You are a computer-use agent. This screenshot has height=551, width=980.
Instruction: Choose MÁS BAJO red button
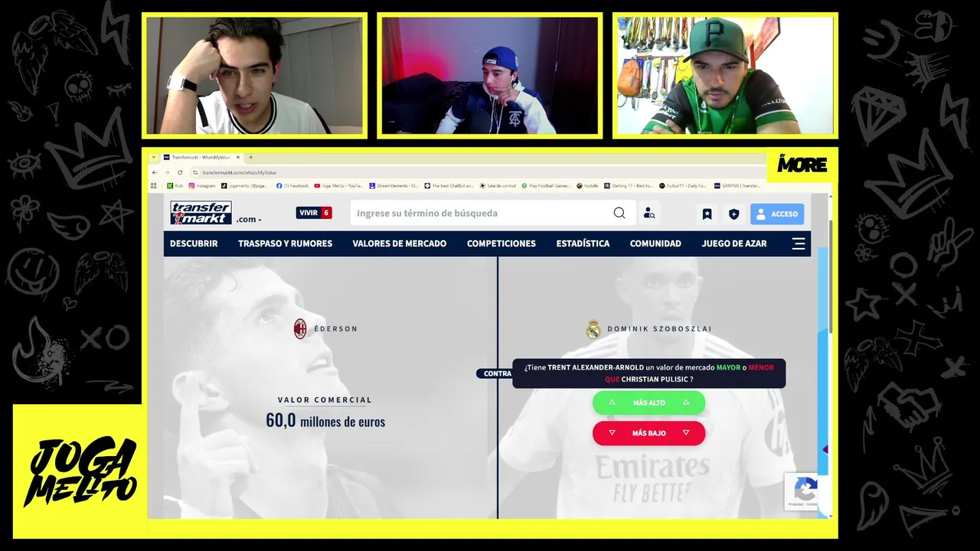pos(648,433)
